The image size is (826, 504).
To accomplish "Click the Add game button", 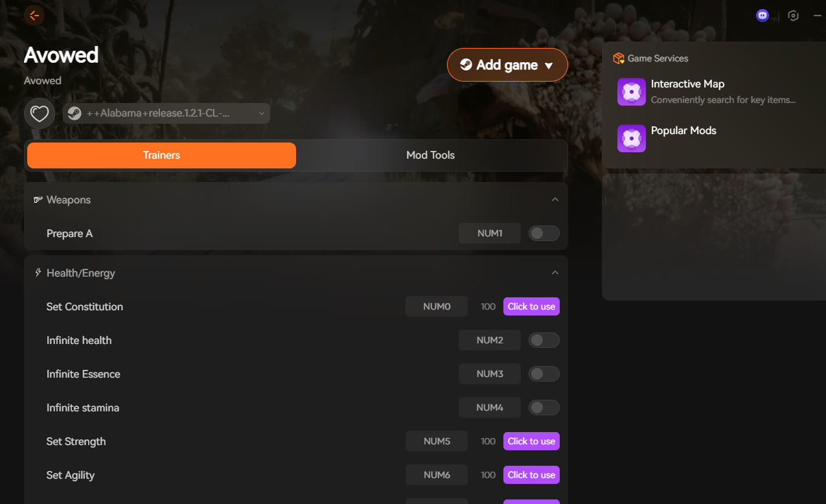I will tap(507, 65).
